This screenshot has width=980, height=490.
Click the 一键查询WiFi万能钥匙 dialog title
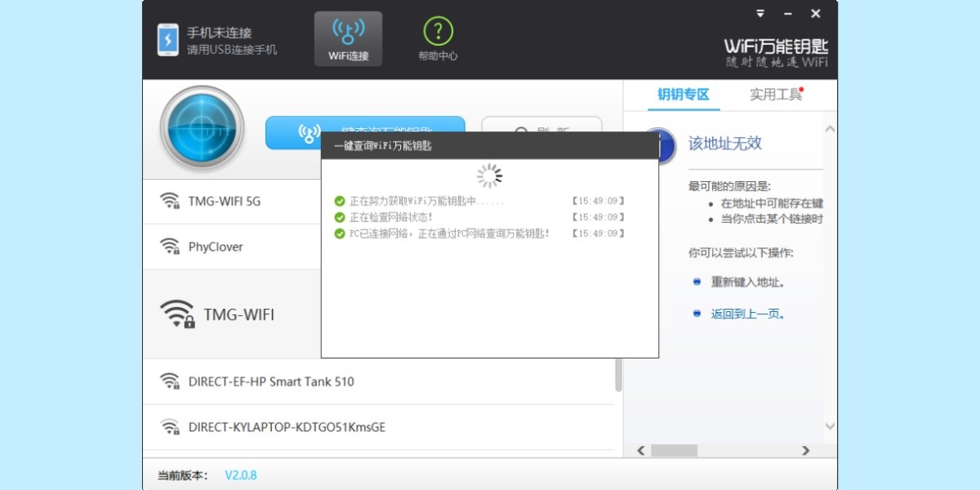click(383, 146)
